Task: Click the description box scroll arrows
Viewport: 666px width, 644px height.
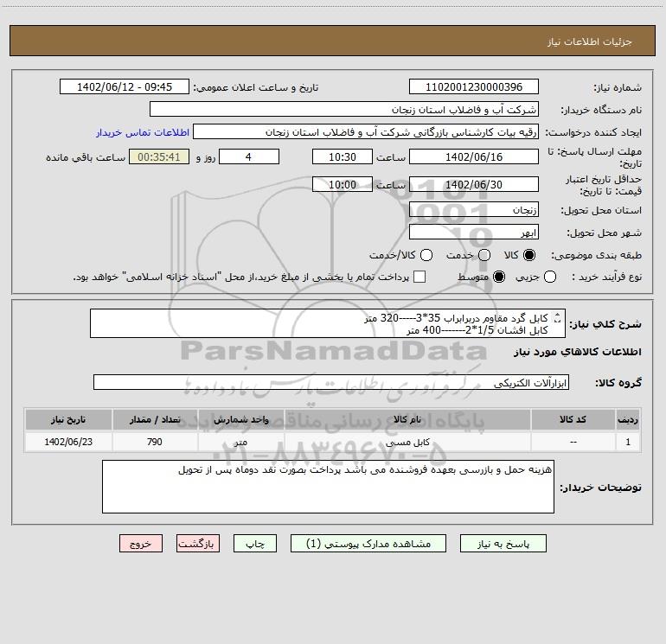Action: 557,318
